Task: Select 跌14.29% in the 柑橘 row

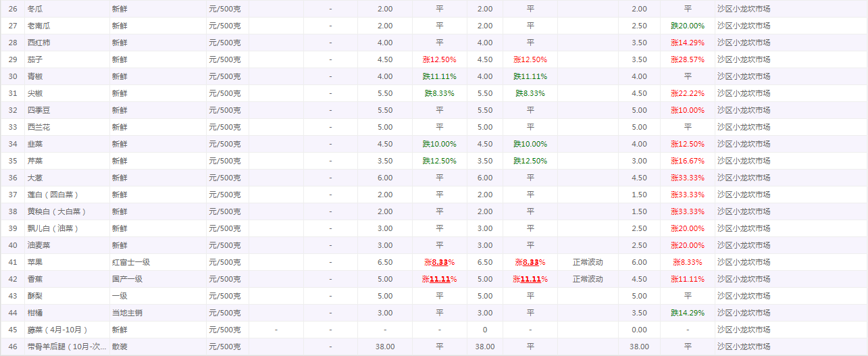Action: point(687,313)
